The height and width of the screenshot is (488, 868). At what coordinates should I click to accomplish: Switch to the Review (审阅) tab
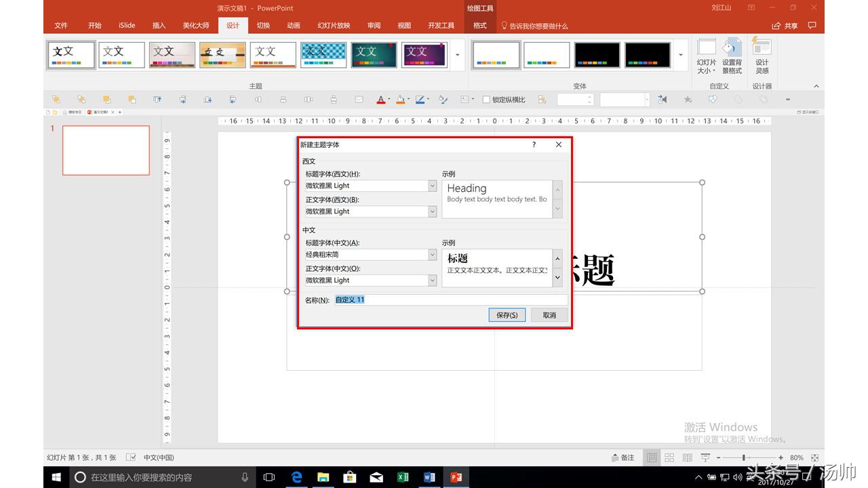374,26
